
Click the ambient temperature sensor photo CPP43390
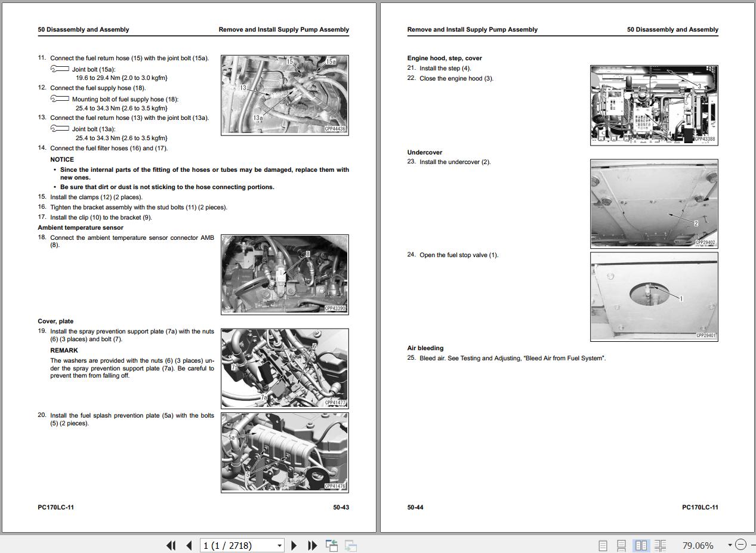285,274
